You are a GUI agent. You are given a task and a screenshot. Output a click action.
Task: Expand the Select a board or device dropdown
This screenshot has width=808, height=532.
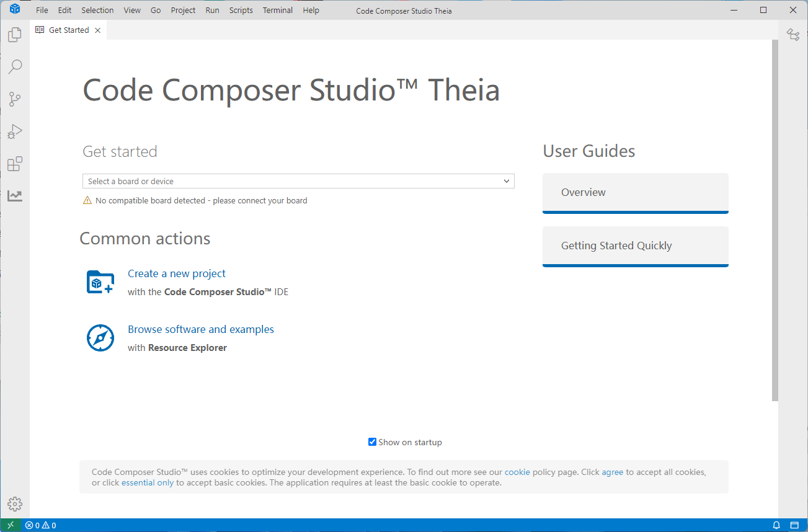point(298,181)
